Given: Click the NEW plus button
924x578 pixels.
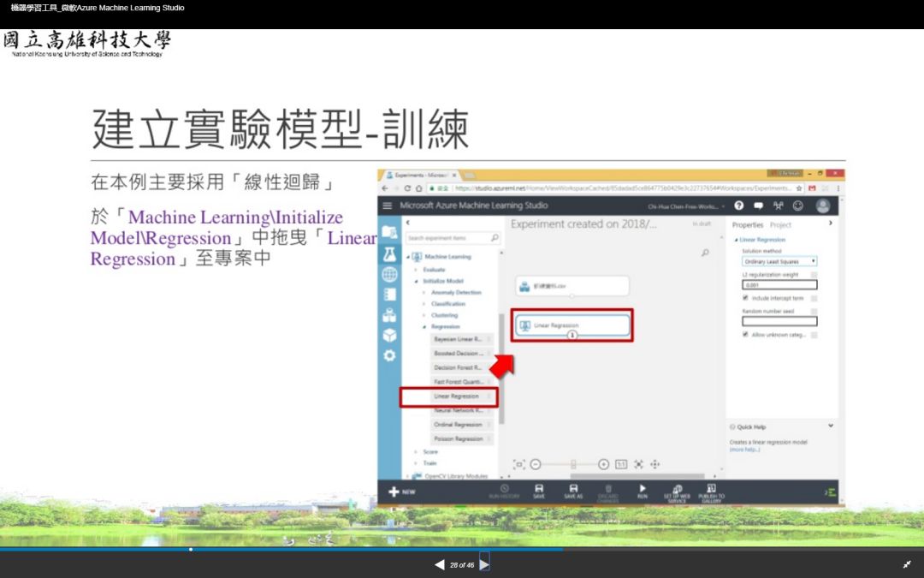Looking at the screenshot, I should 402,492.
